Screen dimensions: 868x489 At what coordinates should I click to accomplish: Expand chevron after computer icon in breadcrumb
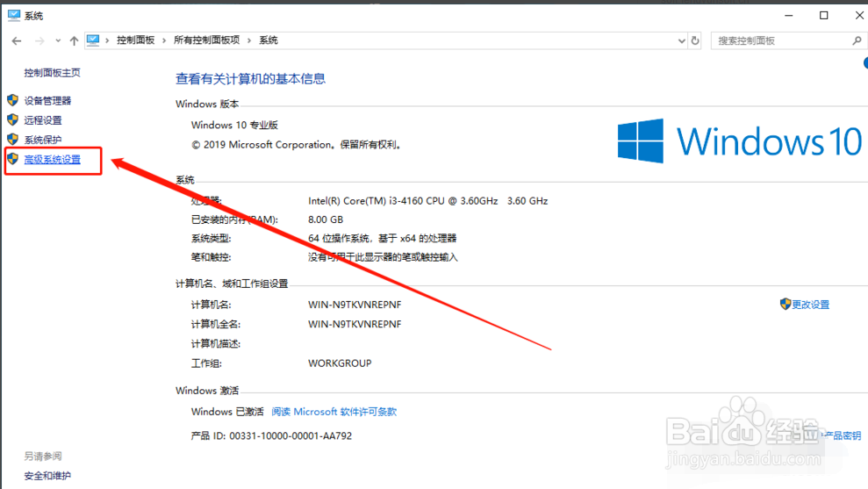tap(107, 40)
